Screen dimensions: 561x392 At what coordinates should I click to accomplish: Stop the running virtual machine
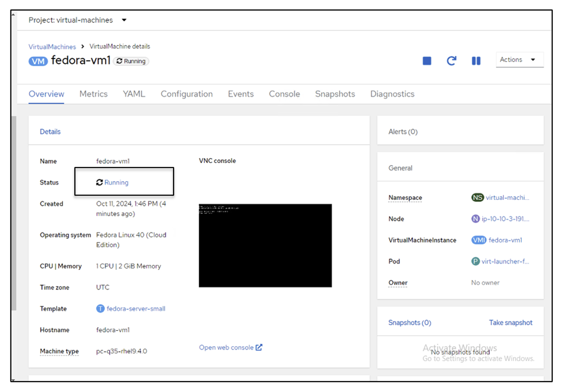tap(426, 60)
